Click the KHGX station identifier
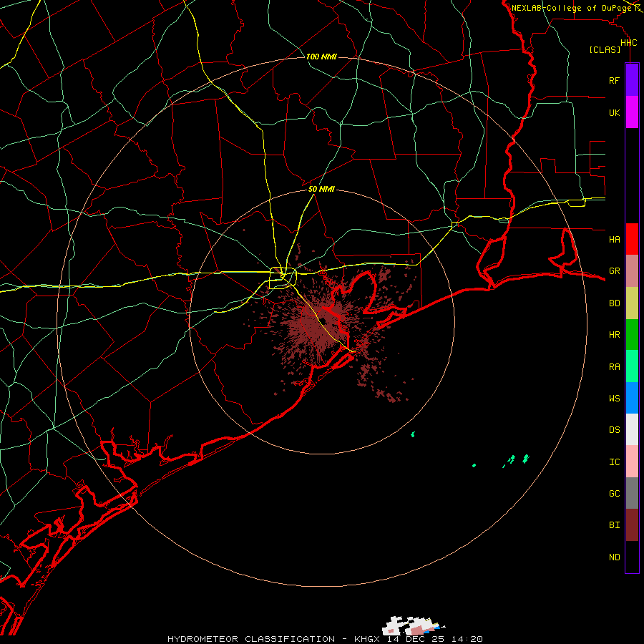 [367, 639]
